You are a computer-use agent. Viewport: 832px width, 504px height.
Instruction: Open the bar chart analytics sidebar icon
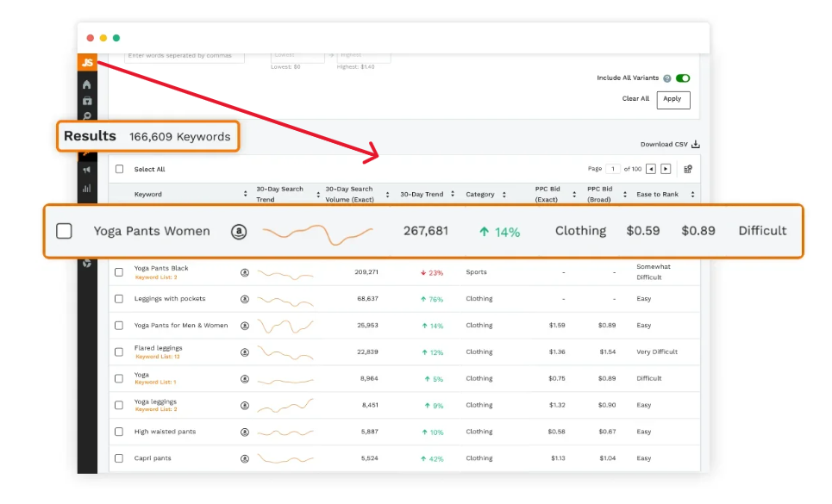(87, 188)
